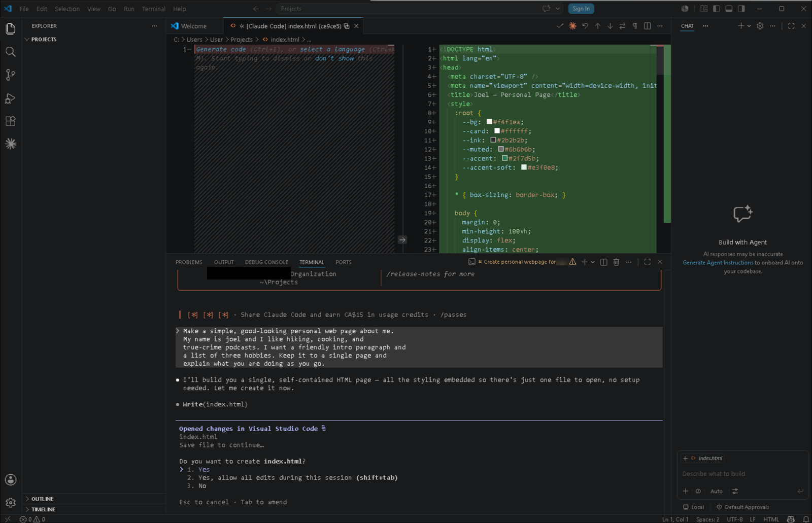Switch to the PROBLEMS panel tab
Viewport: 812px width, 523px height.
[x=189, y=262]
